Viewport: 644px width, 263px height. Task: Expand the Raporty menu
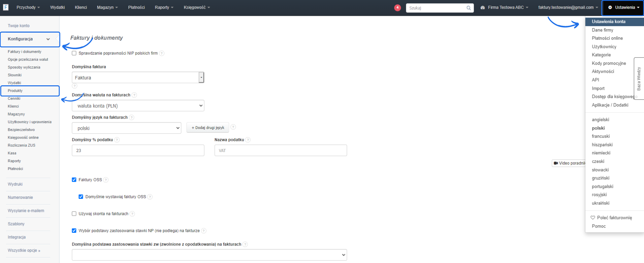click(x=164, y=7)
